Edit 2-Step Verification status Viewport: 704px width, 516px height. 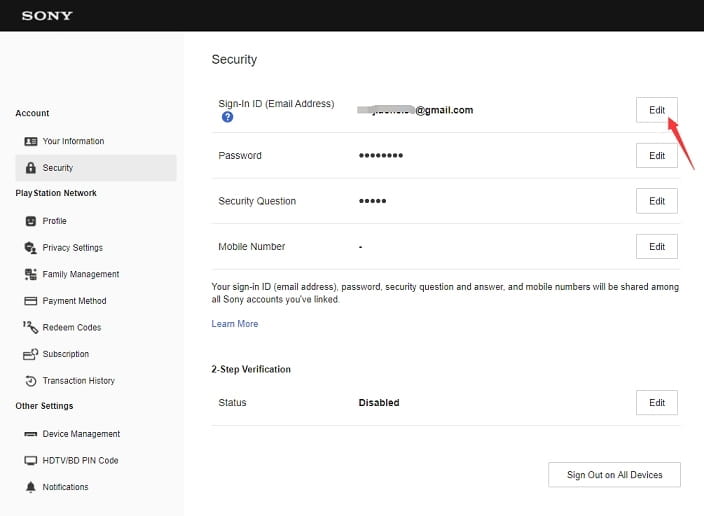point(656,403)
